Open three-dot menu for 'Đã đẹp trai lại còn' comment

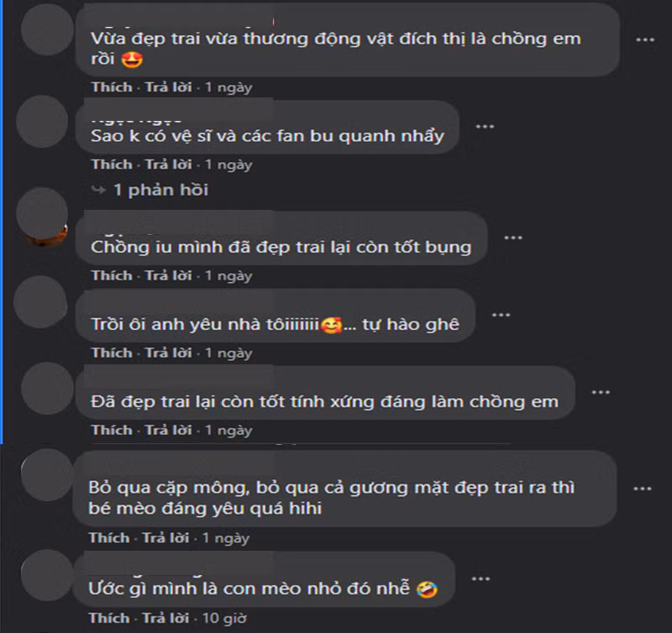click(601, 392)
